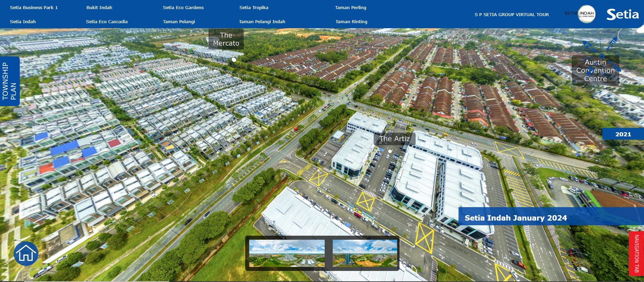Open the left panorama thumbnail
The image size is (644, 282).
pyautogui.click(x=287, y=253)
